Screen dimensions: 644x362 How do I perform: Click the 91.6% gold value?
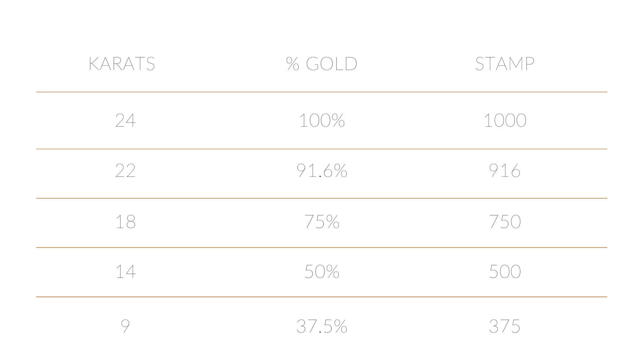(322, 171)
